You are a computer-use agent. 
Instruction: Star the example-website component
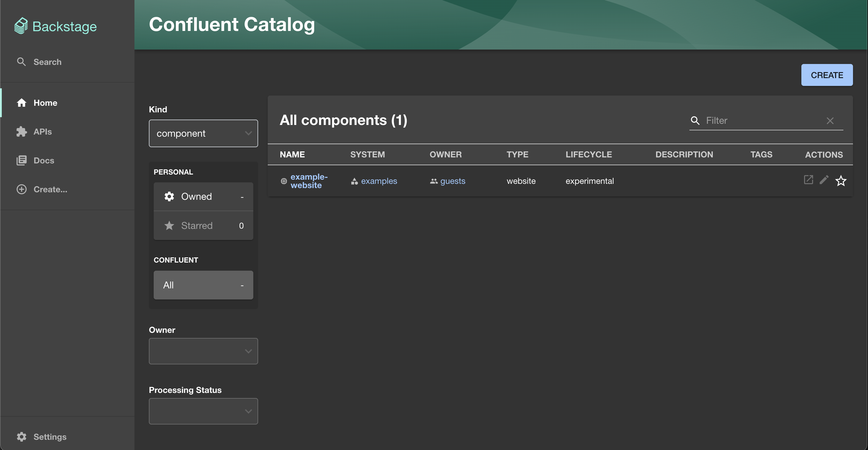pos(841,181)
